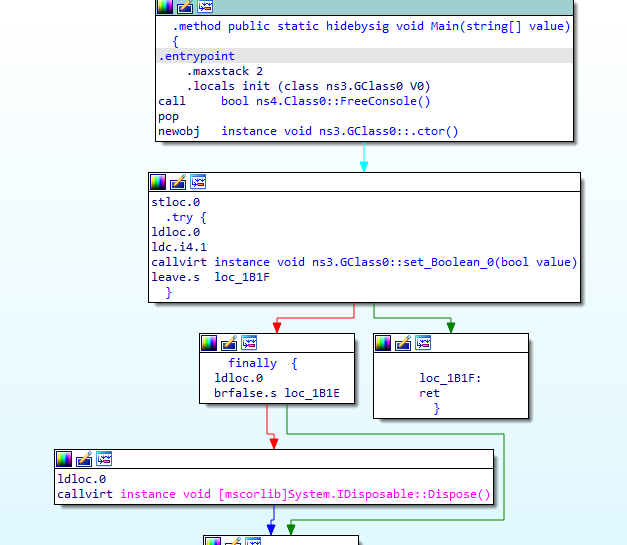The width and height of the screenshot is (627, 545).
Task: Click the group nodes icon on the loc_1B1F ret node
Action: tap(423, 343)
